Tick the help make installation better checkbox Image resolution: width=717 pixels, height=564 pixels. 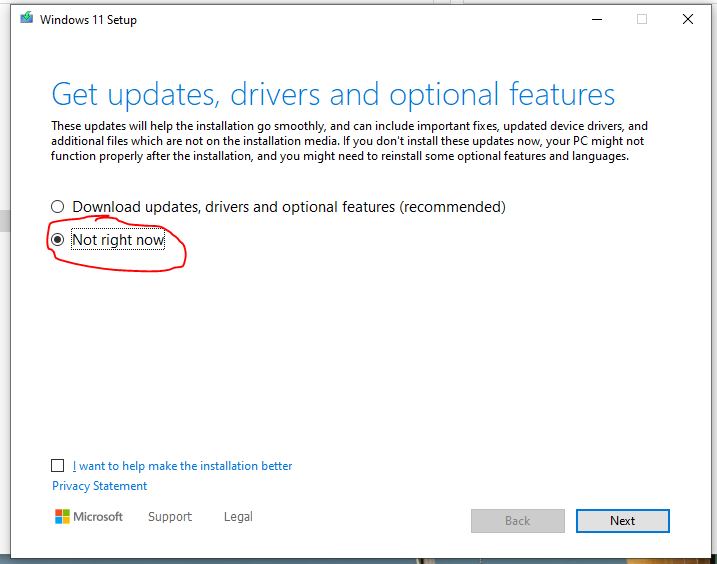[58, 466]
